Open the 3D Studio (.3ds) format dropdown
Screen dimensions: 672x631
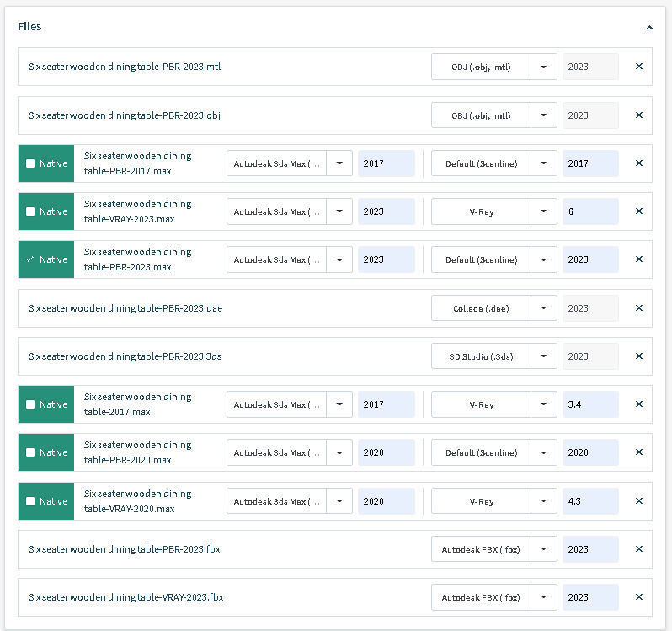click(x=543, y=356)
